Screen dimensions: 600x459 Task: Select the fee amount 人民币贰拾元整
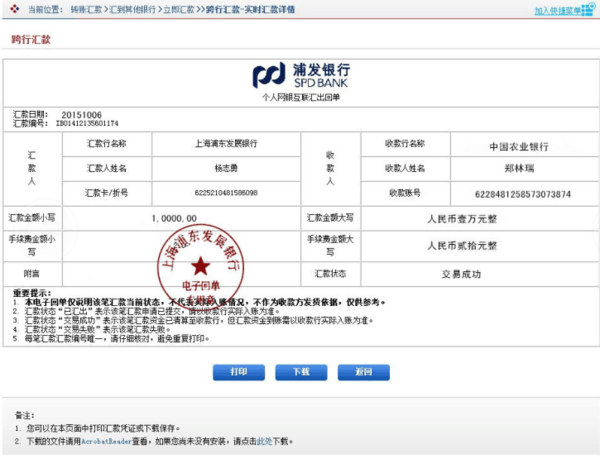(x=462, y=246)
